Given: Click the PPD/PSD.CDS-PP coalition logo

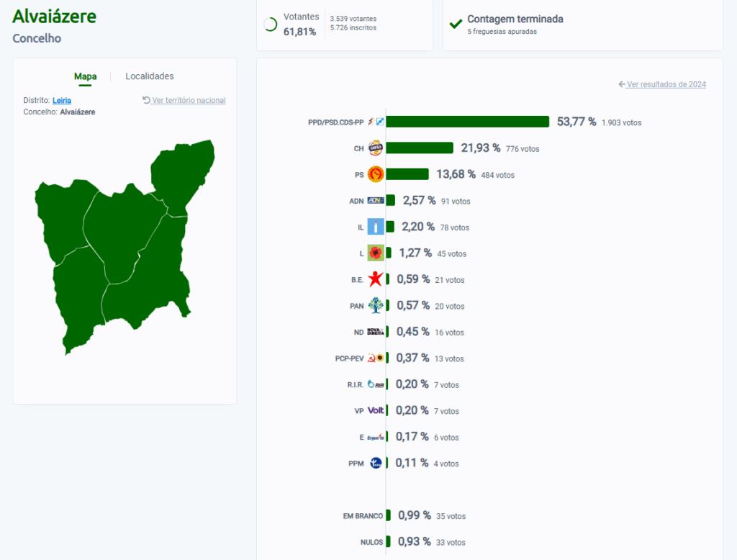Looking at the screenshot, I should 376,122.
